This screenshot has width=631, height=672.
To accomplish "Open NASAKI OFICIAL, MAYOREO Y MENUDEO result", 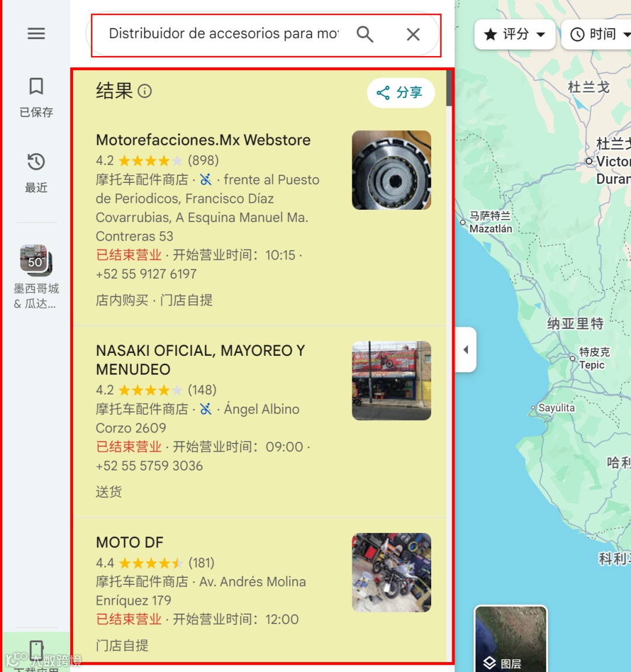I will tap(200, 360).
